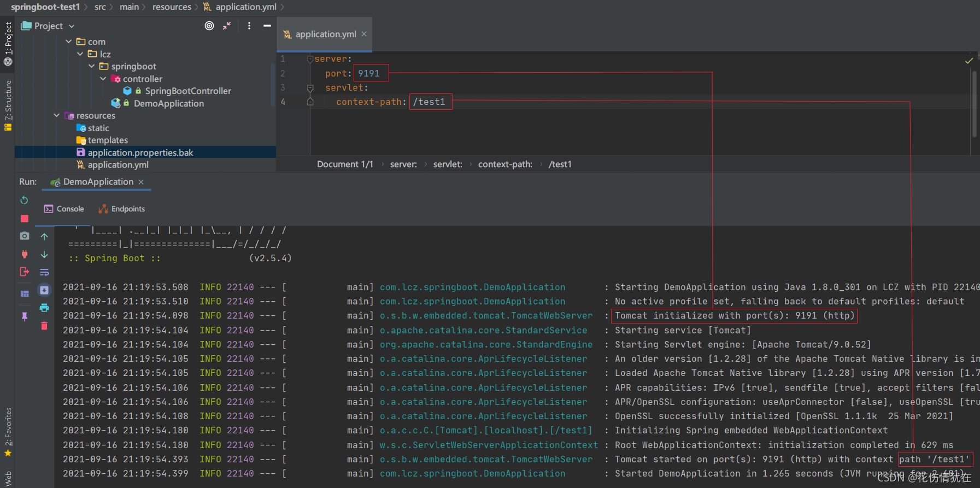Open the Z: Structure tool window

pyautogui.click(x=8, y=101)
